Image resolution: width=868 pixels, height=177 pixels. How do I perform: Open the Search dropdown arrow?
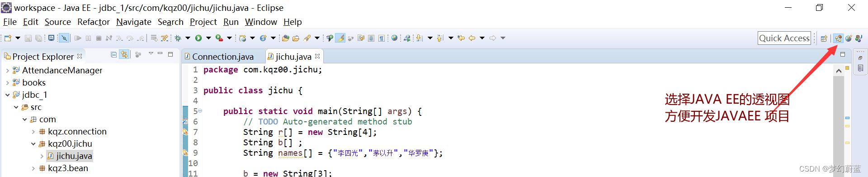(317, 38)
